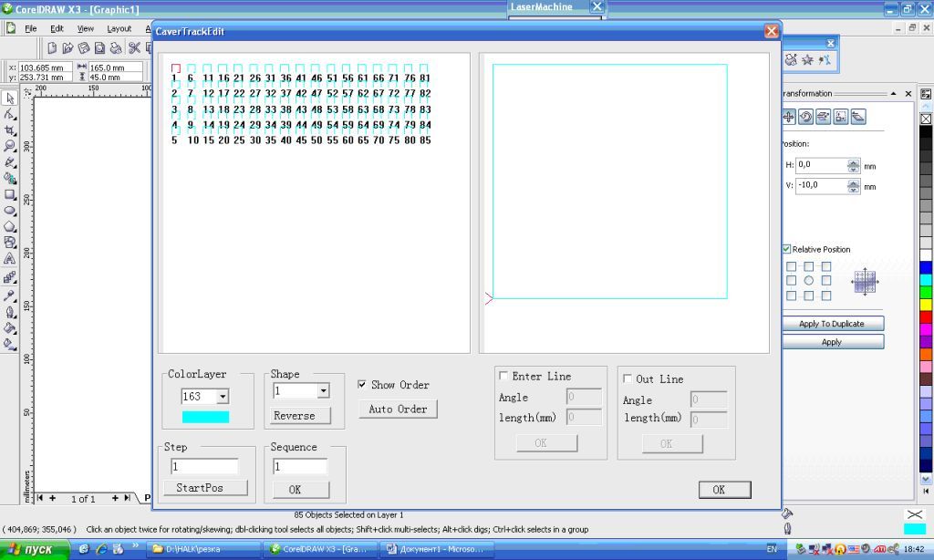
Task: Choose the Rectangle tool
Action: tap(10, 194)
